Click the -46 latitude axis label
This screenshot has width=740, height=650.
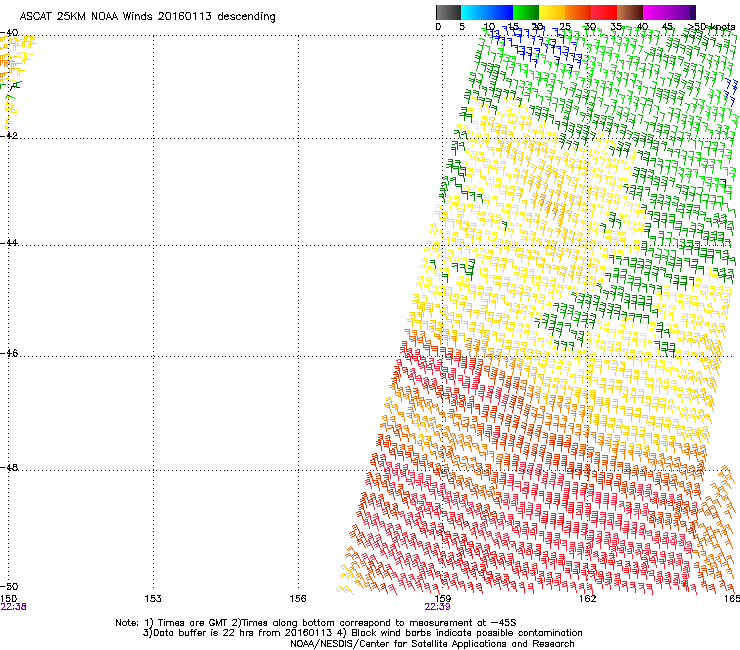pyautogui.click(x=9, y=354)
